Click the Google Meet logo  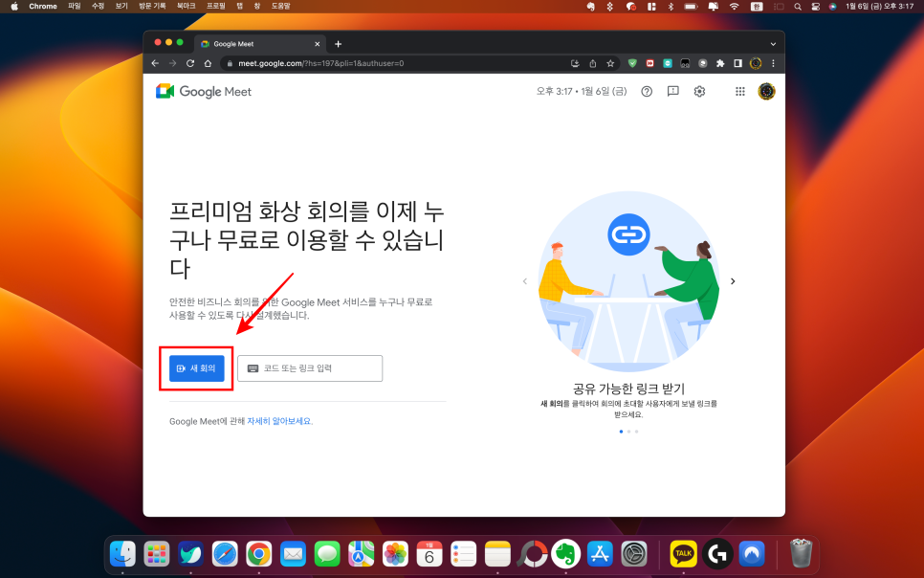pos(204,92)
